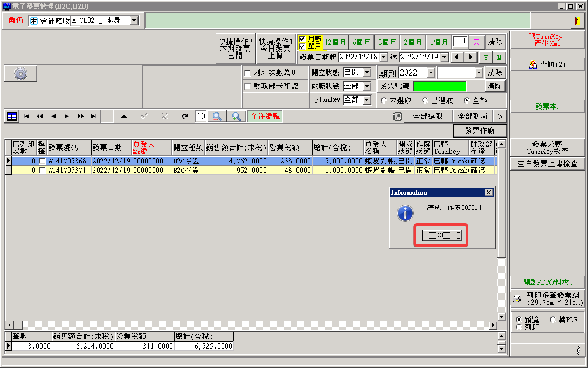Go to last record in navigator

click(94, 116)
